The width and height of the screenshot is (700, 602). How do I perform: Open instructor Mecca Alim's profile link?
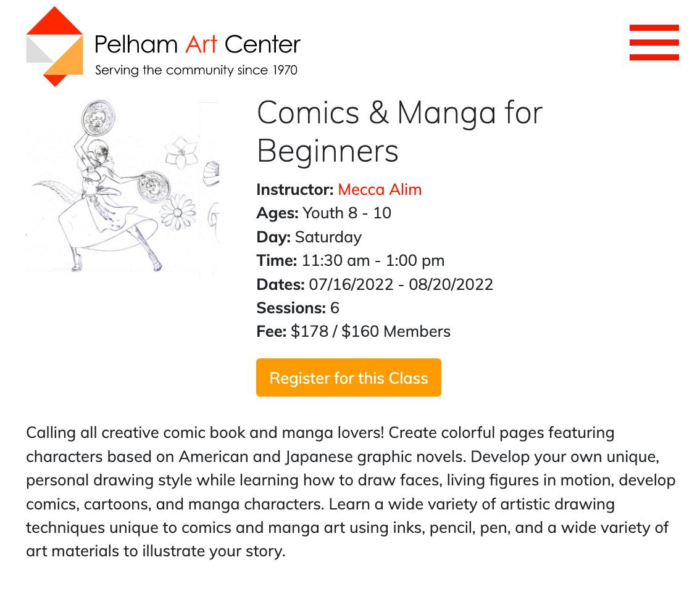[x=380, y=189]
